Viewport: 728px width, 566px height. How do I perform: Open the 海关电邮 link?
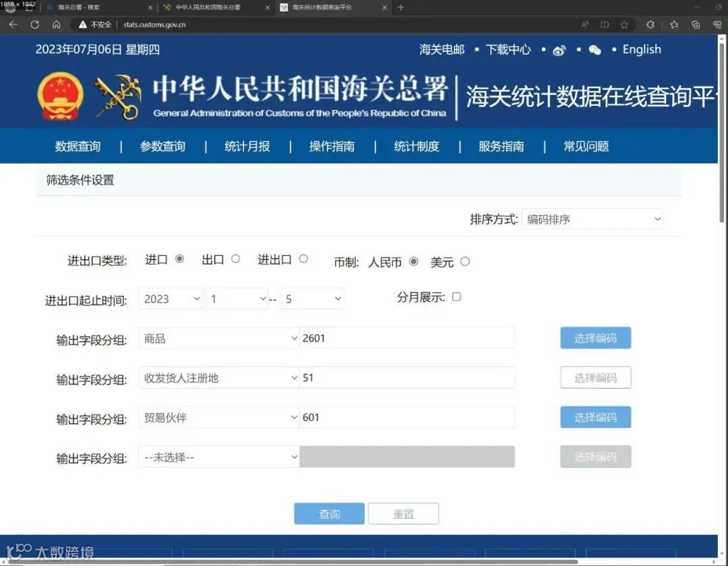click(442, 50)
